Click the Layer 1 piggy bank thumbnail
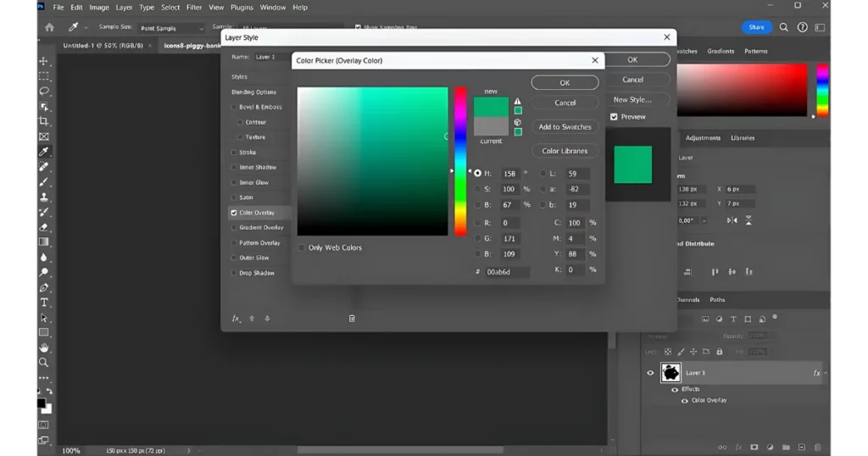This screenshot has height=456, width=868. [x=671, y=373]
